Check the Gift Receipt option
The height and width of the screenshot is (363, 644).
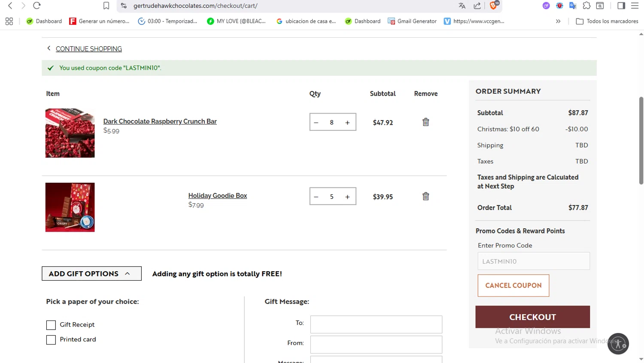[51, 325]
